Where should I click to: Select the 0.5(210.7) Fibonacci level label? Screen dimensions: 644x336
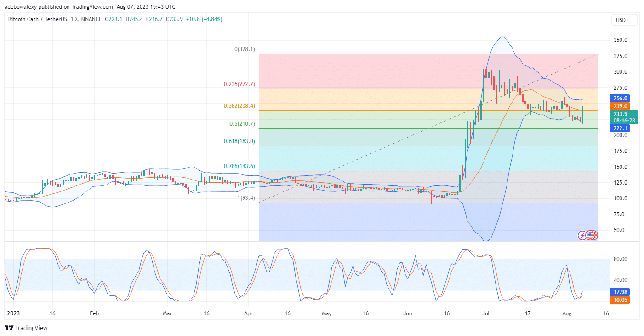coord(242,123)
